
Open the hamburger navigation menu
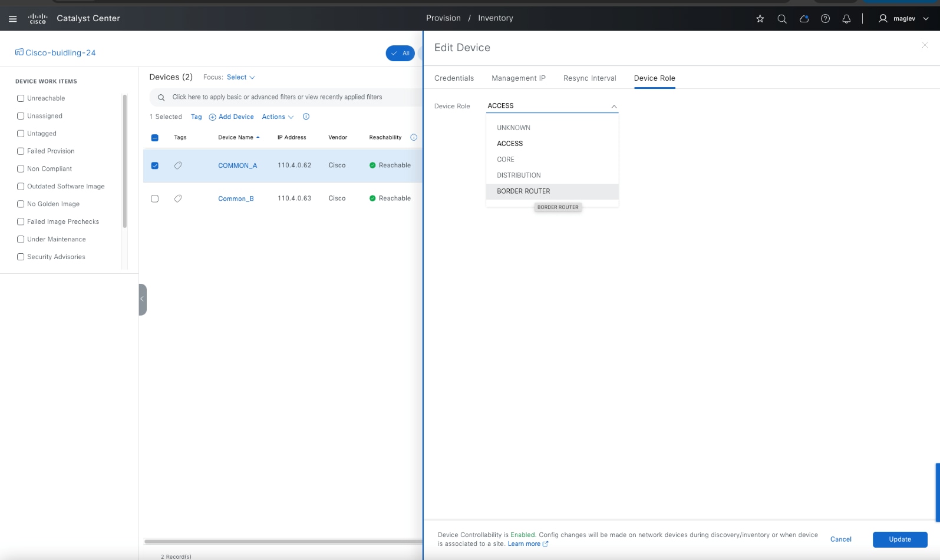[12, 19]
